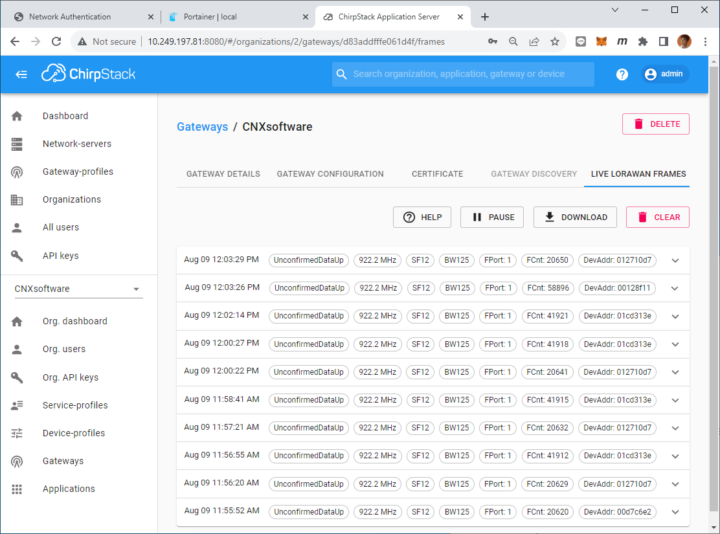Screen dimensions: 720x534
Task: Expand the 12:00:22 PM frame row
Action: click(675, 372)
